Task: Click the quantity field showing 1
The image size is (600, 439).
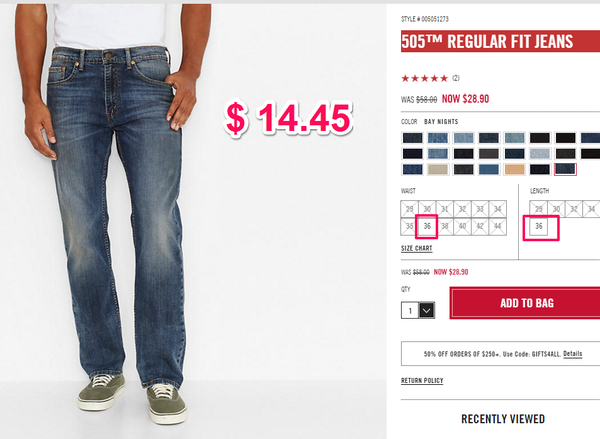Action: pos(410,310)
